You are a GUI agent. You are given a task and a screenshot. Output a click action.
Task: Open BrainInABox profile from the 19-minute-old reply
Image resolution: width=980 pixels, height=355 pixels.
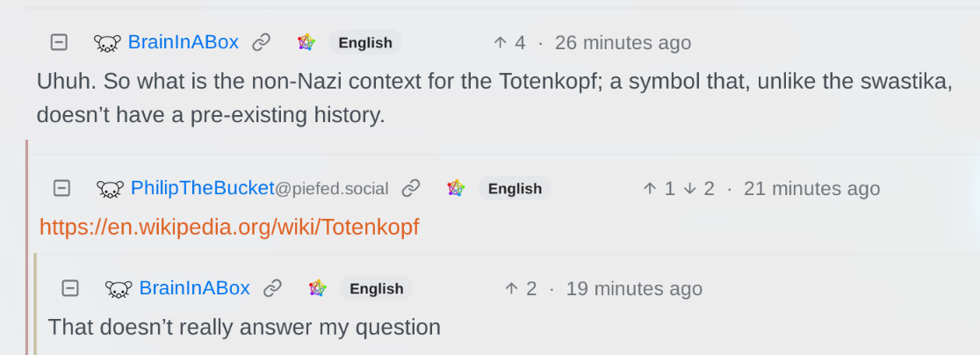[194, 288]
